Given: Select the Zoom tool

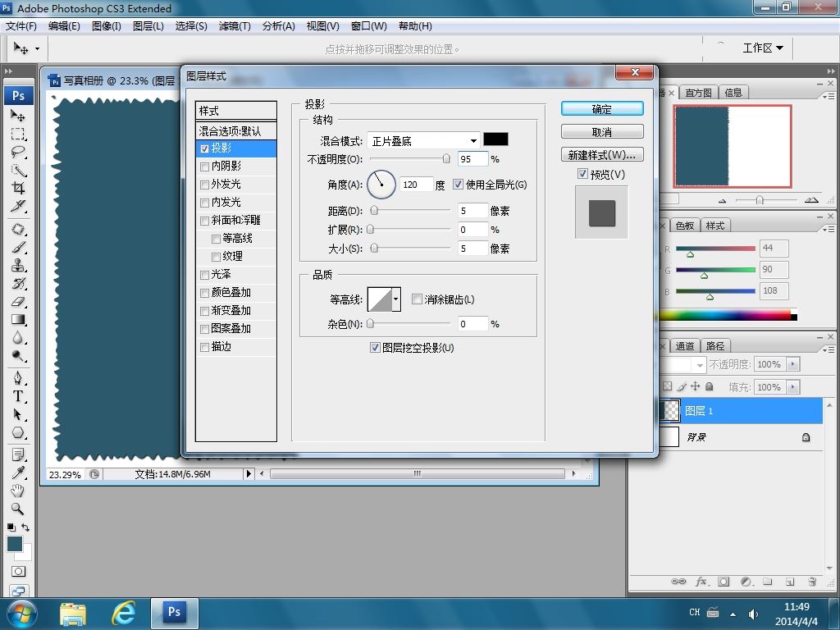Looking at the screenshot, I should [x=18, y=509].
